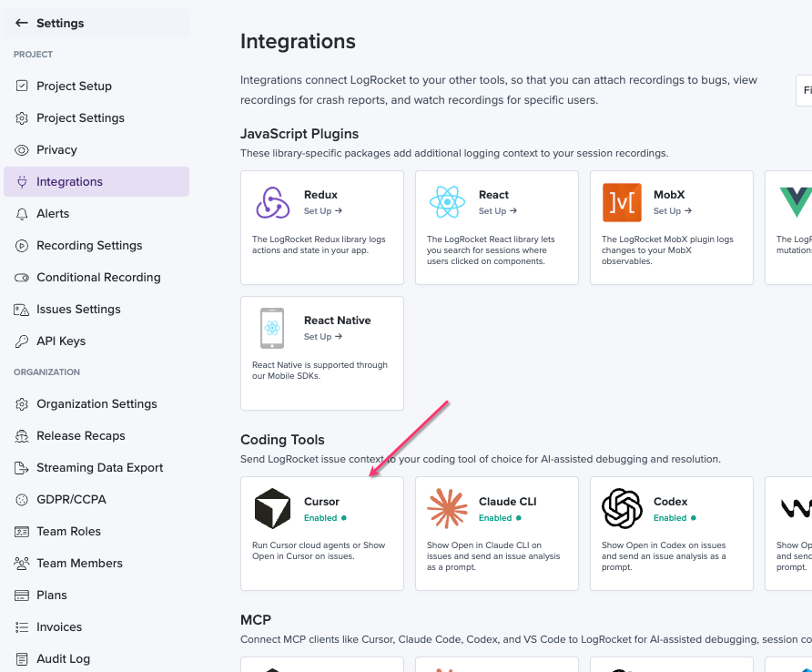The width and height of the screenshot is (812, 672).
Task: Click the MCP section heading
Action: pyautogui.click(x=256, y=620)
